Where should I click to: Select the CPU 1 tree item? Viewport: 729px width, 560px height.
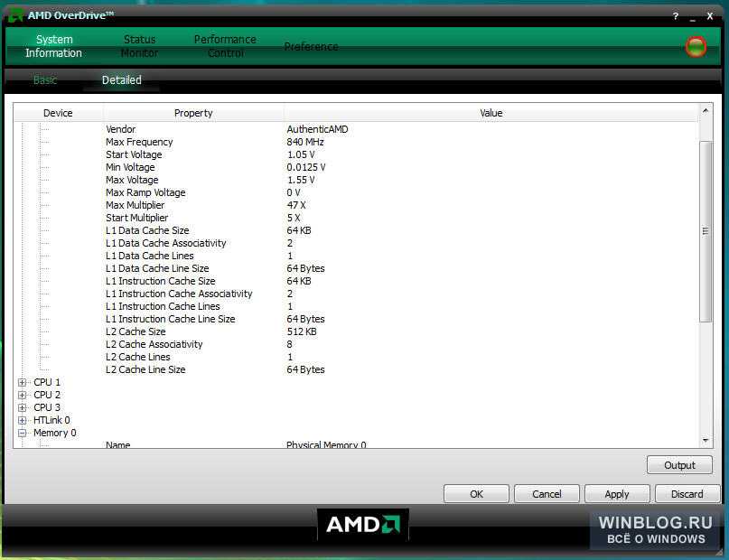(47, 382)
